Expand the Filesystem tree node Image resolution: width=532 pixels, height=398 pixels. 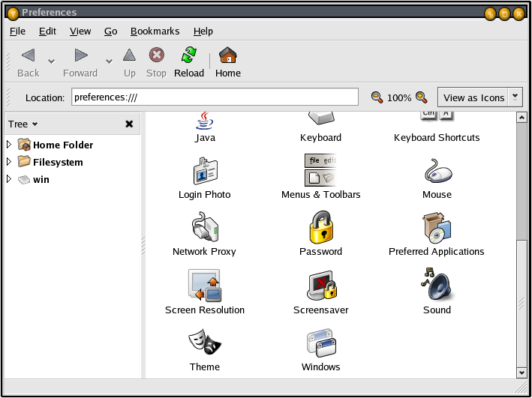[x=9, y=162]
